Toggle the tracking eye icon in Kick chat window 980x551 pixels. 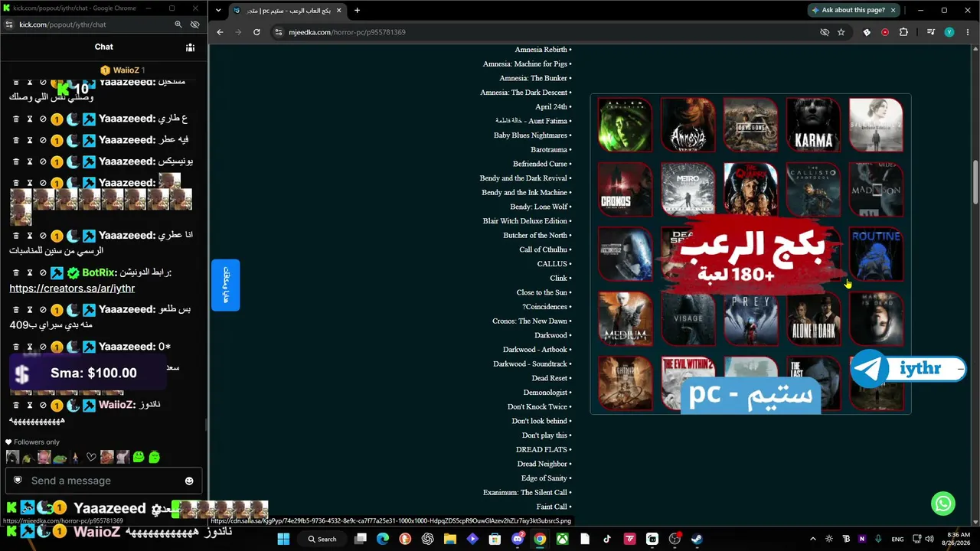coord(194,24)
